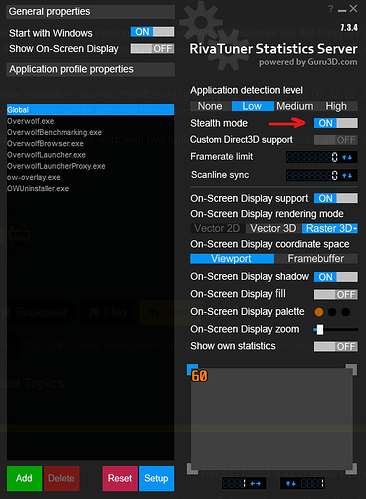Open the Setup button
This screenshot has width=366, height=499.
click(156, 478)
